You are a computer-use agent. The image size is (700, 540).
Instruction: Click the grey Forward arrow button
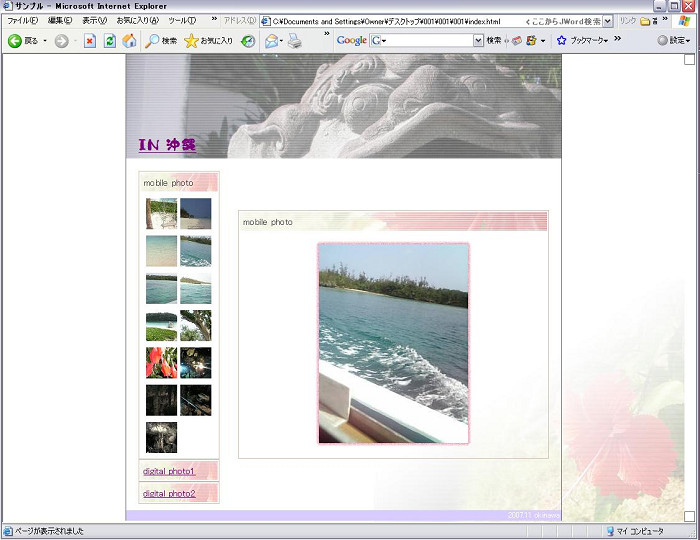pyautogui.click(x=62, y=41)
